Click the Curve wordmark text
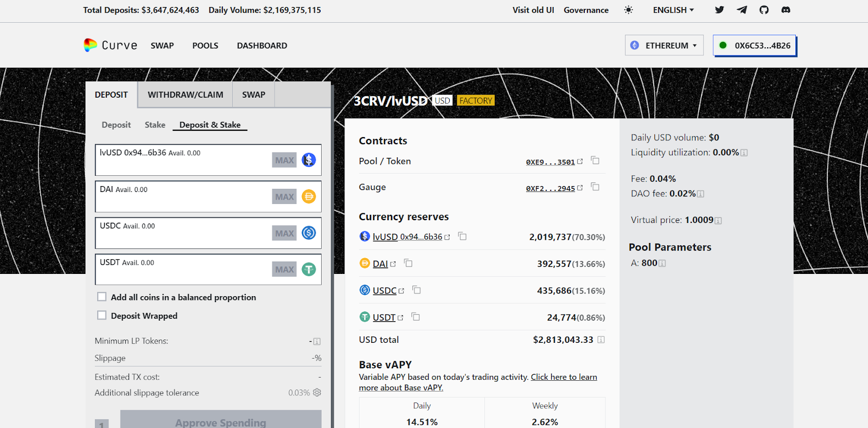The width and height of the screenshot is (868, 428). pos(119,45)
